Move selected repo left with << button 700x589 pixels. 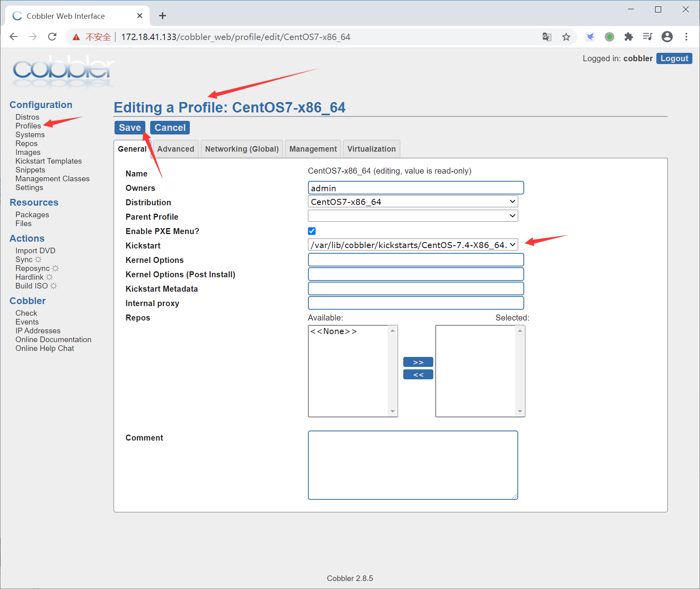(418, 375)
